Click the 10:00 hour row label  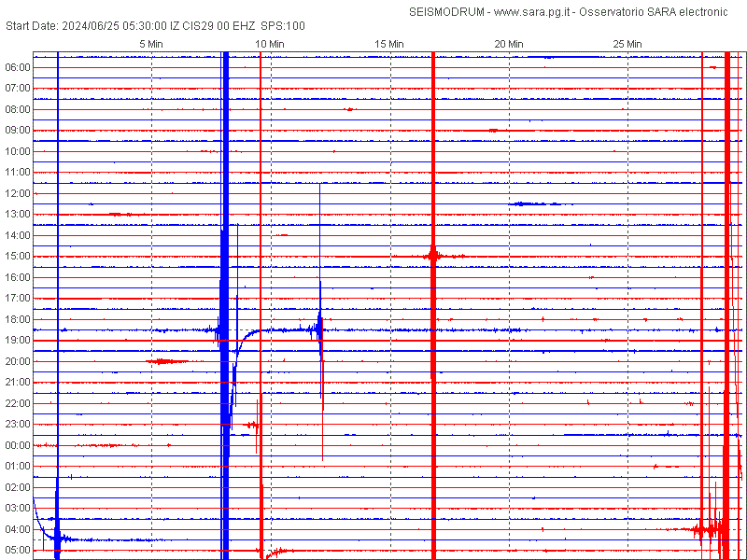pos(18,151)
